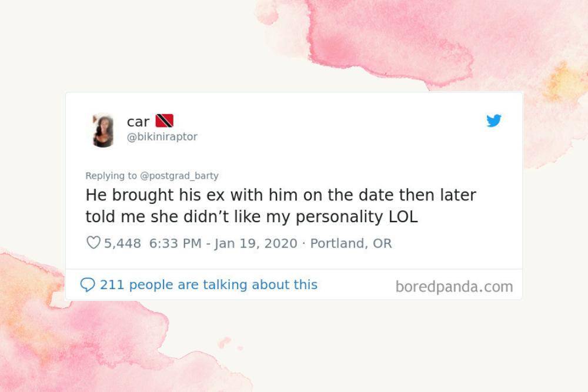Open the Portland, OR location link
Image resolution: width=588 pixels, height=392 pixels.
click(x=350, y=243)
